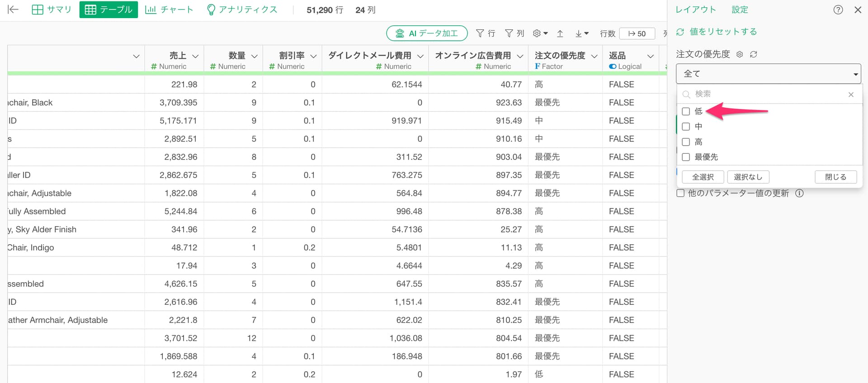Click the ダイレクトメール費用 cell 62.1544
Viewport: 868px width, 383px height.
click(x=375, y=85)
